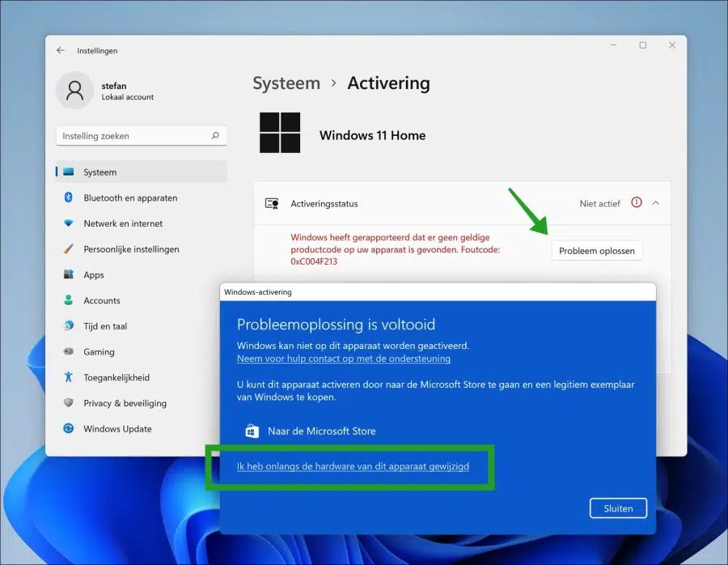This screenshot has width=728, height=565.
Task: Click the hardware gewijzigd link
Action: 353,466
